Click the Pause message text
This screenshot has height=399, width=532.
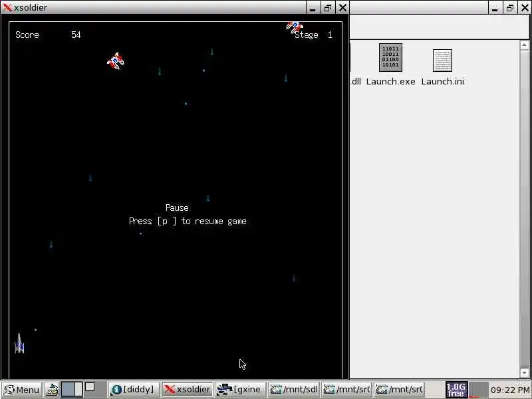pos(177,207)
